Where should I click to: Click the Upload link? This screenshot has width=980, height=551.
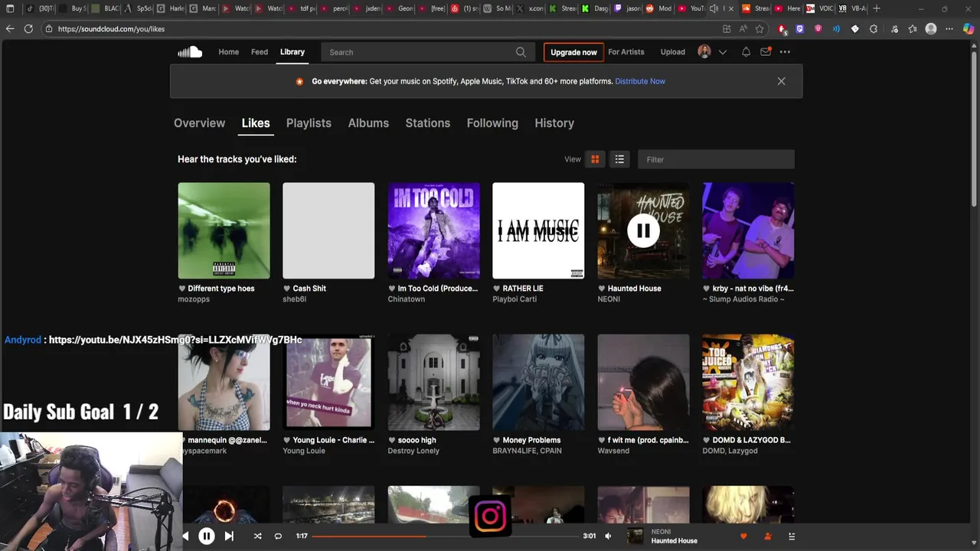(673, 52)
